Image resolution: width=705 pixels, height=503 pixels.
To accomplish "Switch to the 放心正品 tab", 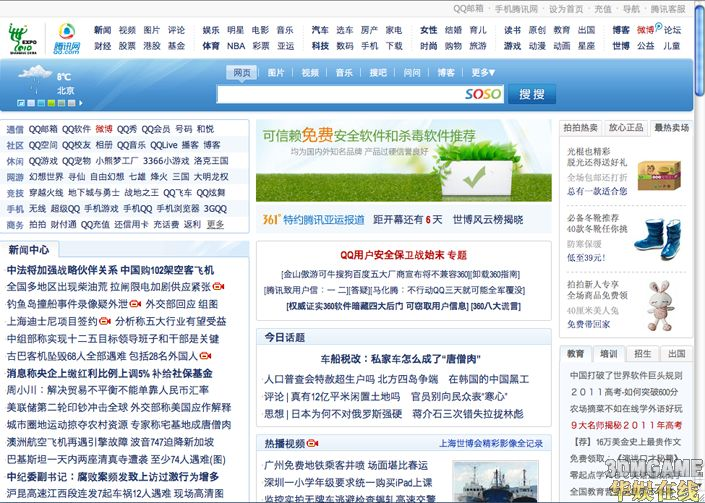I will [x=626, y=128].
